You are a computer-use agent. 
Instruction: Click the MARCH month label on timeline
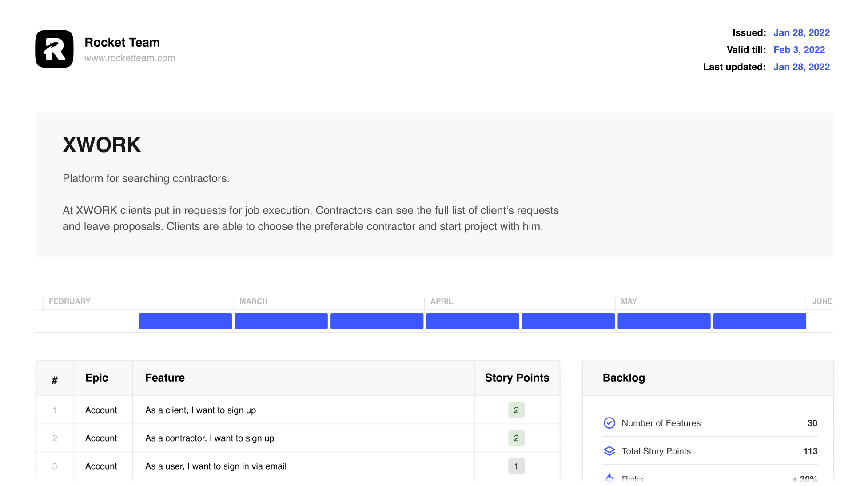pos(253,301)
